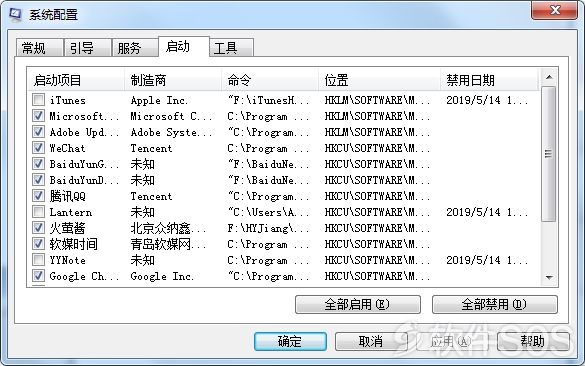The image size is (585, 366).
Task: Disable the 腾讯QQ startup checkbox
Action: tap(38, 196)
